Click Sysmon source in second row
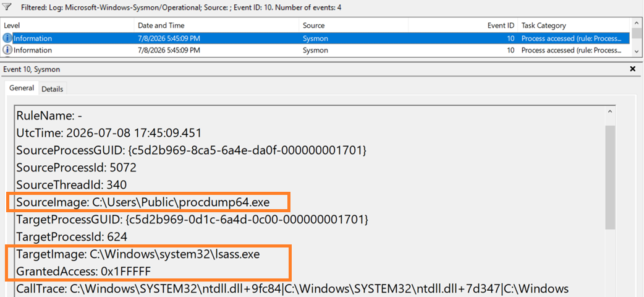This screenshot has width=644, height=297. (x=315, y=50)
